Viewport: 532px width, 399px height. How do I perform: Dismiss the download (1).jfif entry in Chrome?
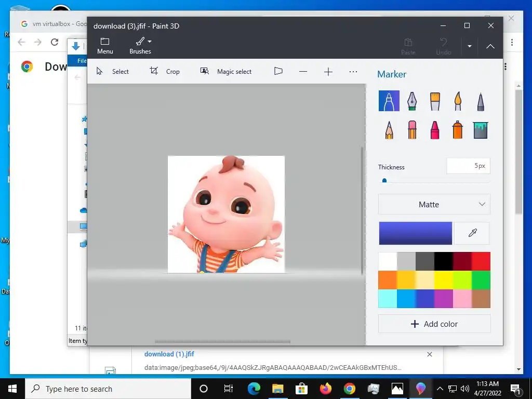430,354
